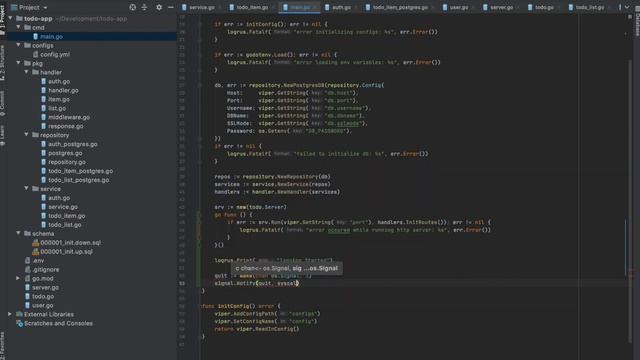
Task: Show hidden editor tabs via chevron
Action: point(627,7)
